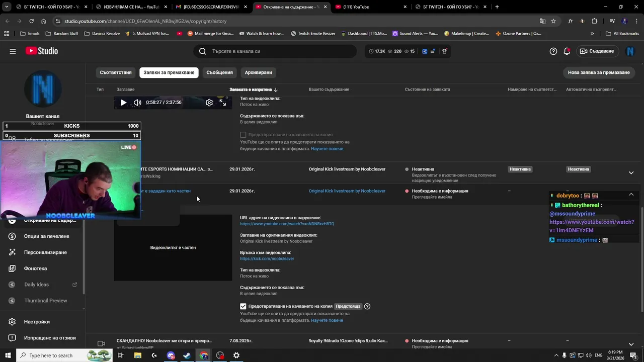Click the blue extension icon in stats bar
644x362 pixels.
coord(425,51)
